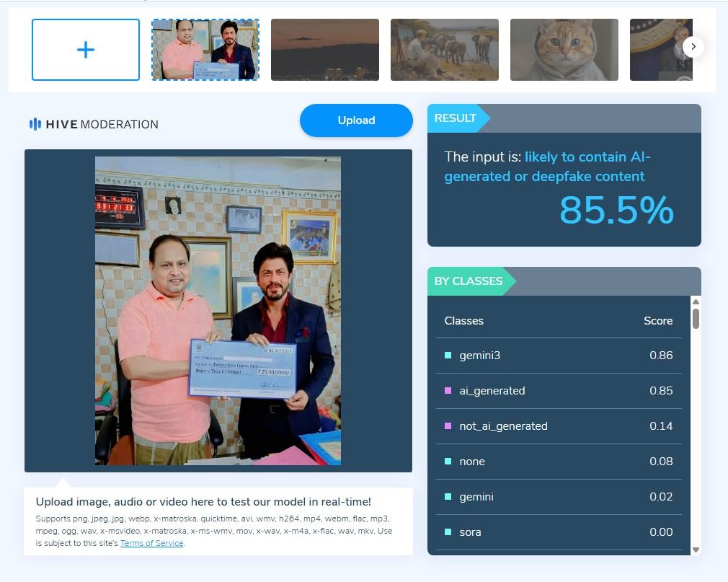
Task: Click the cyan square beside gemini3
Action: click(x=448, y=356)
